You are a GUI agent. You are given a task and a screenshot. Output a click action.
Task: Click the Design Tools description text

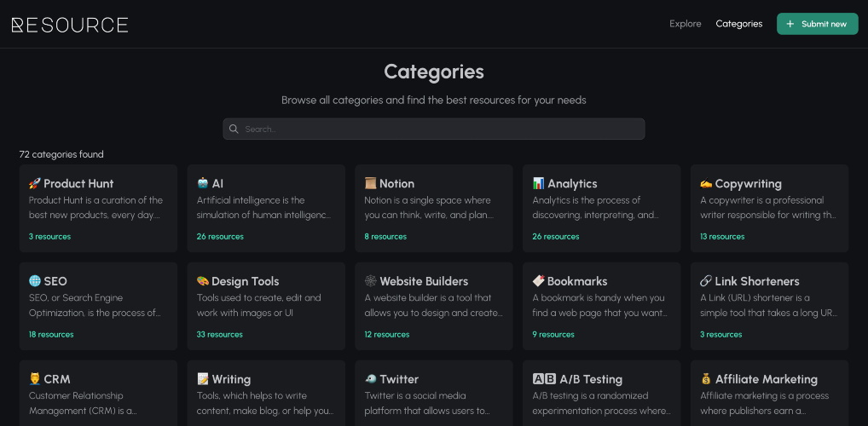(258, 305)
